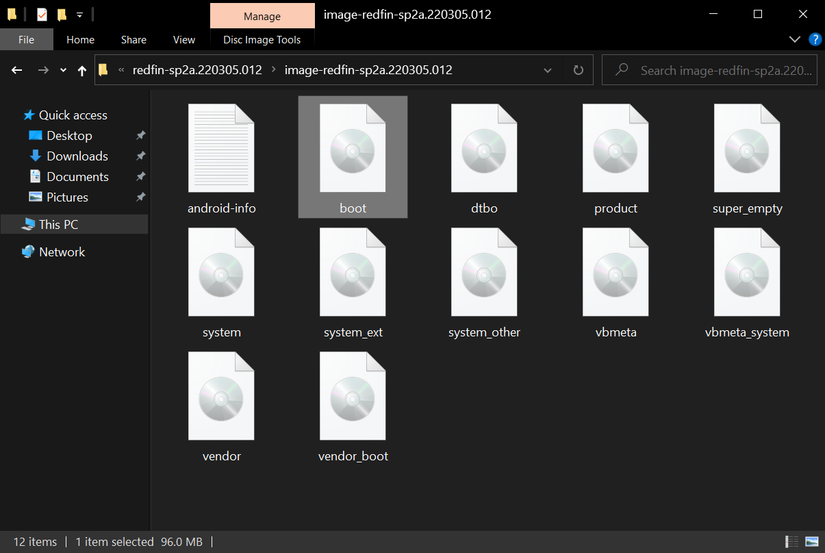This screenshot has height=553, width=825.
Task: Select This PC in navigation pane
Action: click(74, 225)
